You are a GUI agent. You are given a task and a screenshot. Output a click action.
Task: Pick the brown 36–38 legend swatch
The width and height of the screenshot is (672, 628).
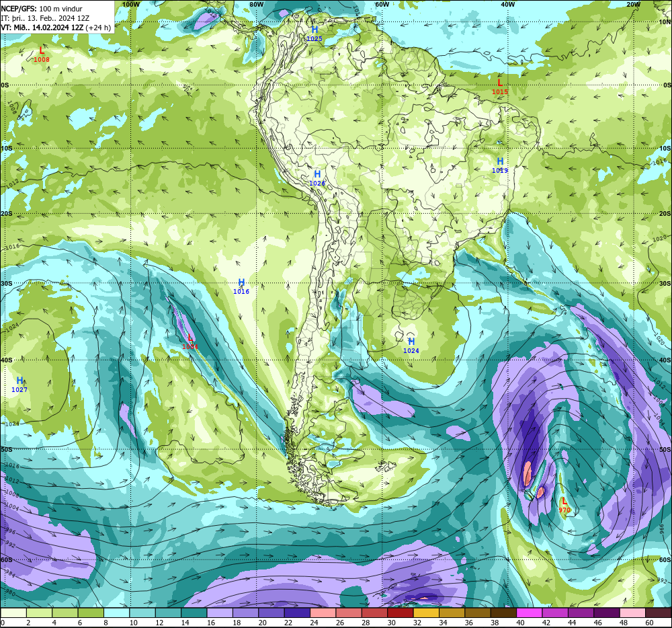(478, 613)
